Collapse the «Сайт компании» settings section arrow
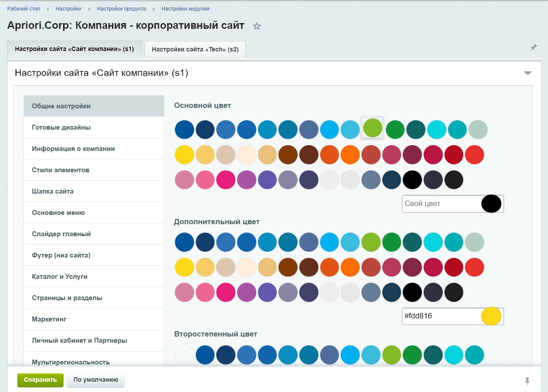548x392 pixels. pyautogui.click(x=528, y=73)
